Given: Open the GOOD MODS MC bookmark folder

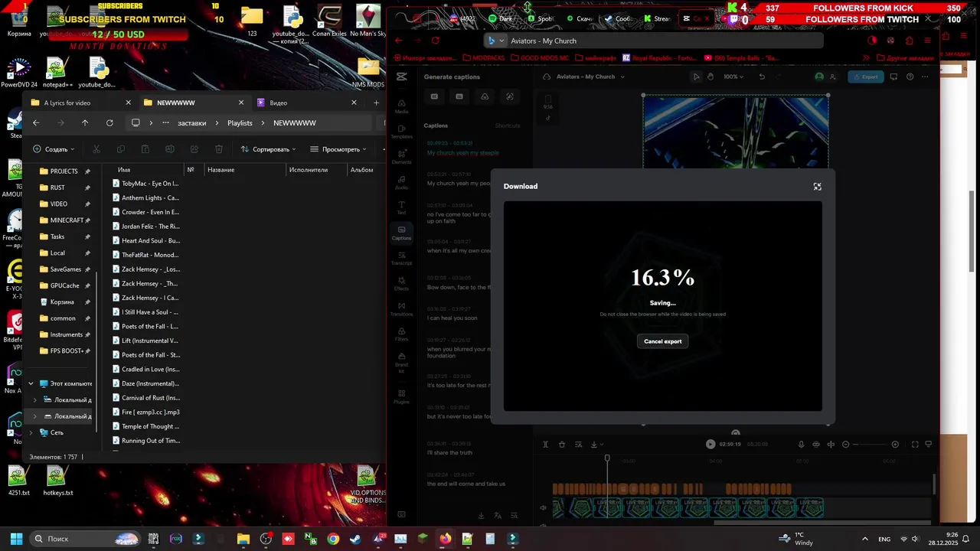Looking at the screenshot, I should [x=540, y=57].
